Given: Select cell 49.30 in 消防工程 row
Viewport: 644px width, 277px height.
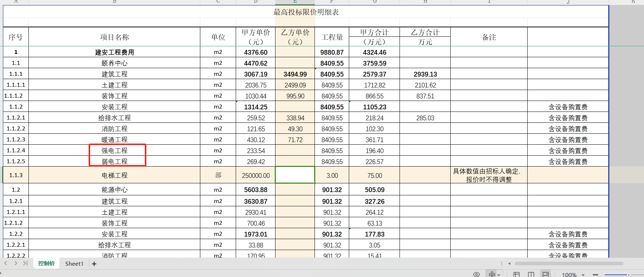Looking at the screenshot, I should pos(295,129).
